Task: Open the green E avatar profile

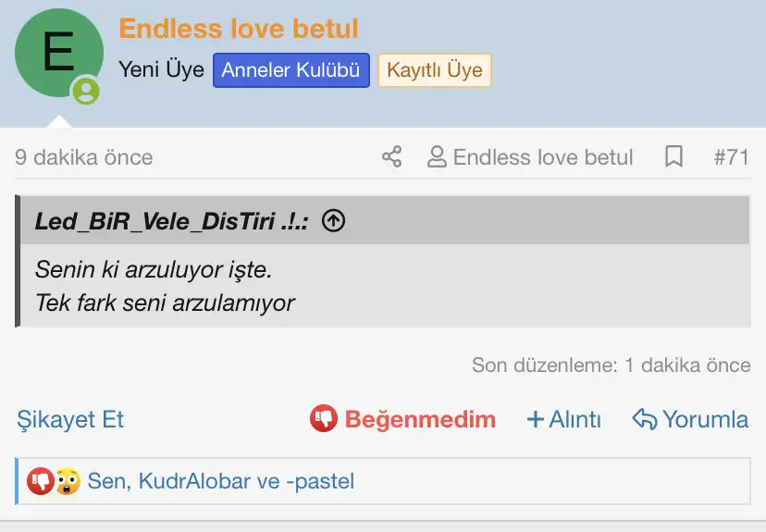Action: pyautogui.click(x=58, y=56)
